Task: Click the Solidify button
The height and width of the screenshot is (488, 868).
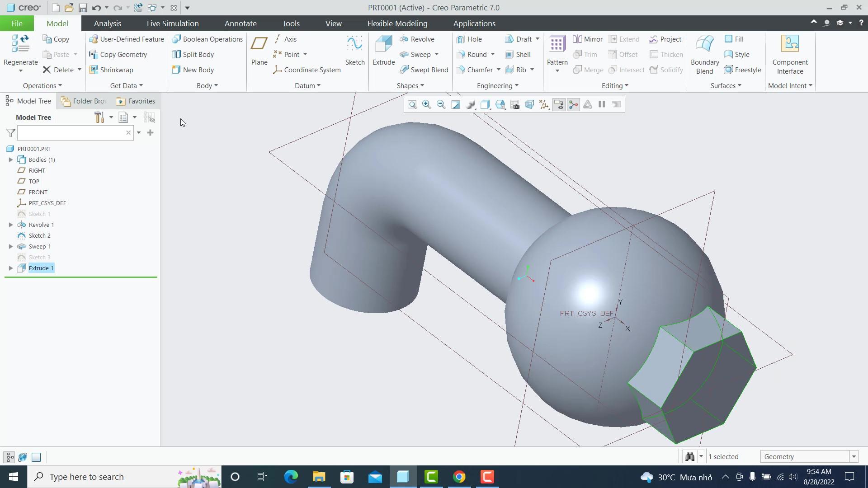Action: click(x=667, y=70)
